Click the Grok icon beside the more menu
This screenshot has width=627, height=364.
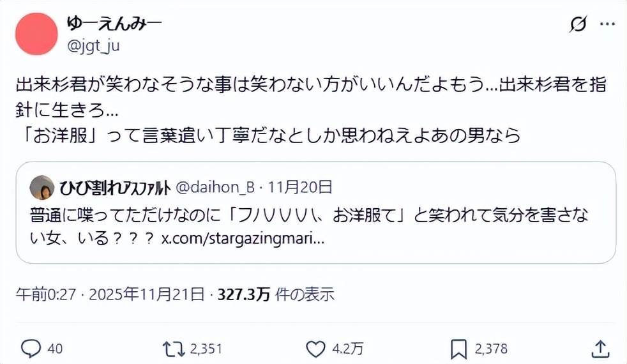(578, 25)
